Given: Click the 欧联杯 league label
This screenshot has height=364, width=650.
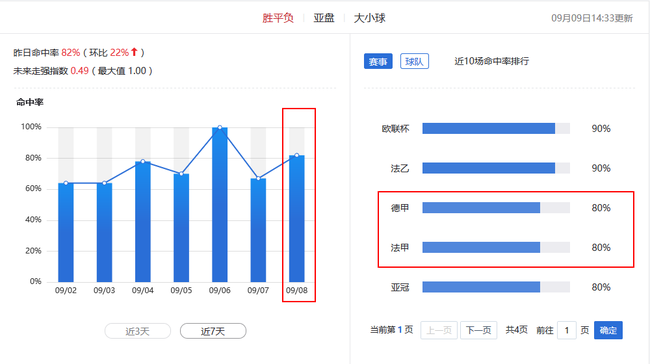Looking at the screenshot, I should point(395,129).
